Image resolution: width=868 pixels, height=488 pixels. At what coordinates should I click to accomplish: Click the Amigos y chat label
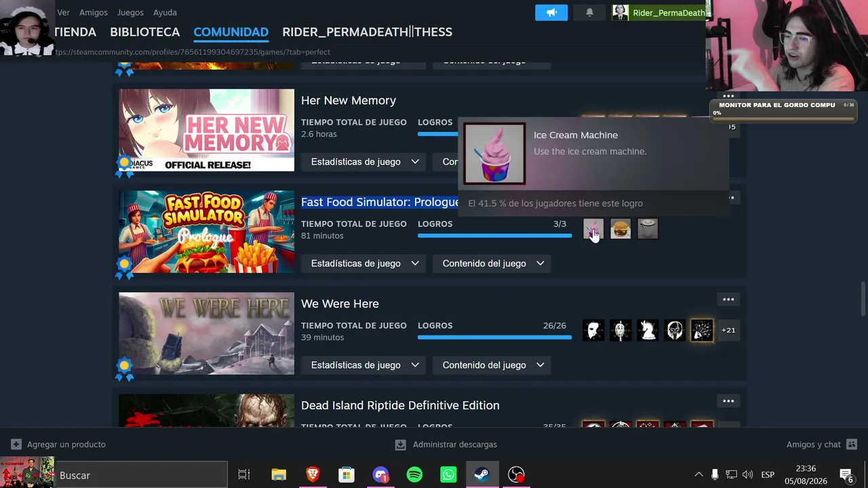pyautogui.click(x=814, y=445)
